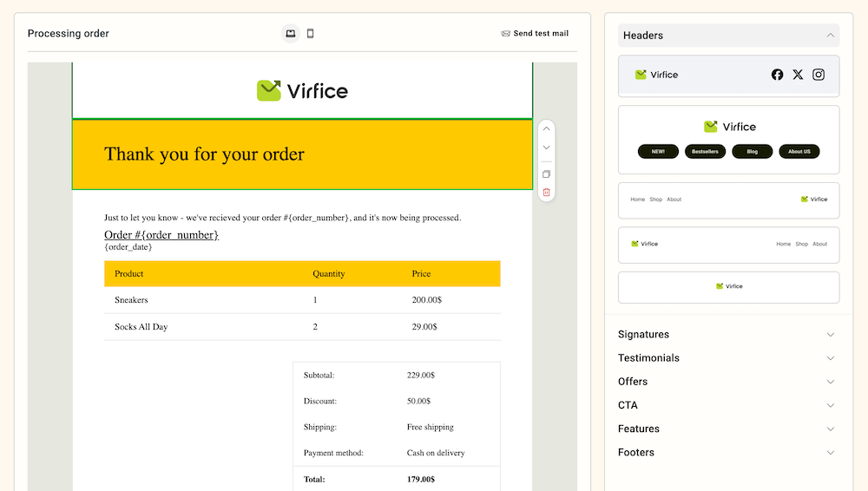Screen dimensions: 868x491
Task: Choose header template with pill navigation buttons
Action: pos(728,140)
